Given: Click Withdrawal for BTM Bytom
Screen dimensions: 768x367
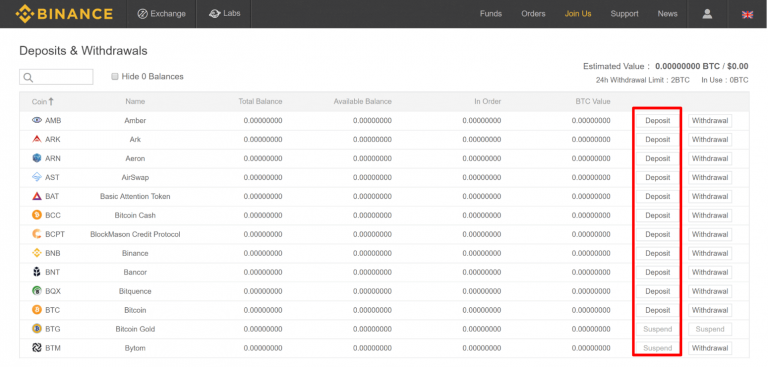Looking at the screenshot, I should 710,348.
